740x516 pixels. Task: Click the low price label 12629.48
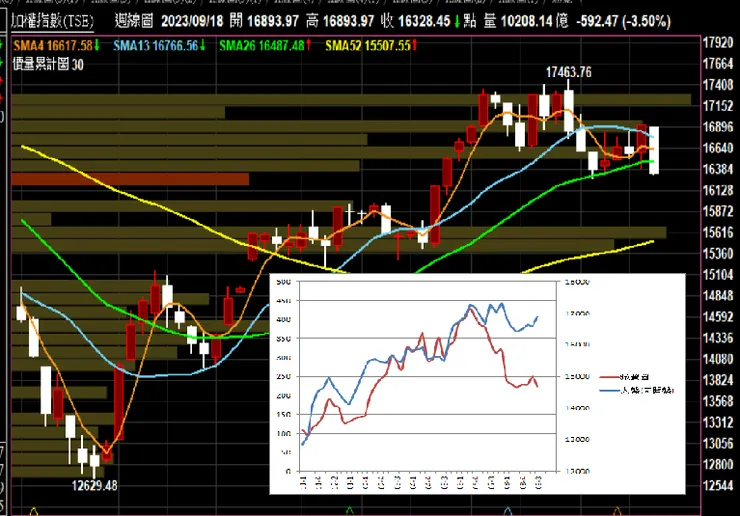(x=94, y=485)
